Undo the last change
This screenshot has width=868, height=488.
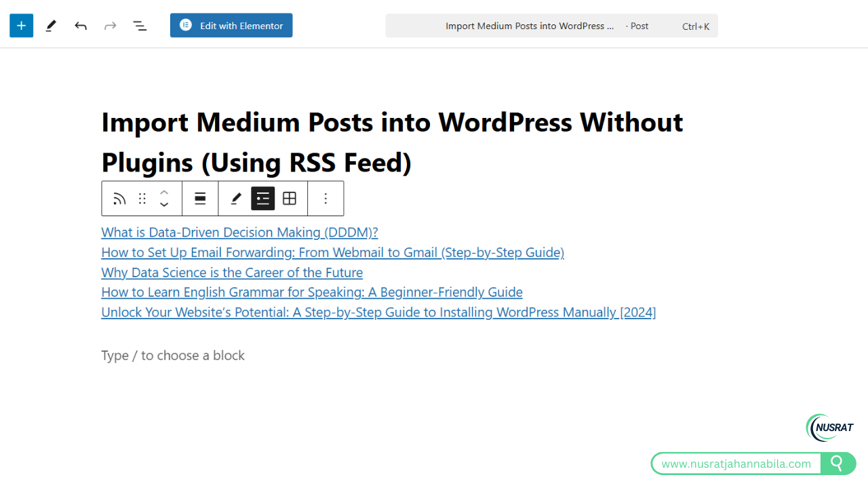pyautogui.click(x=81, y=26)
